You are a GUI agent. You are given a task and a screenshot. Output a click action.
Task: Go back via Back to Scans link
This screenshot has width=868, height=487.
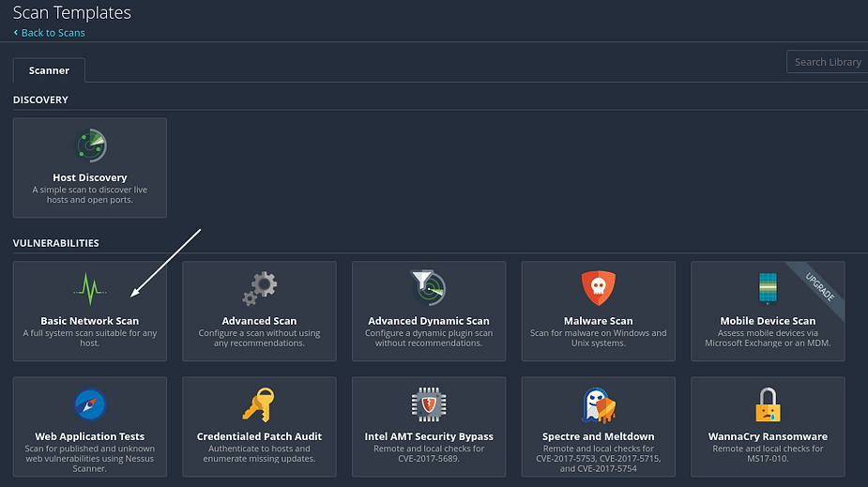click(53, 33)
